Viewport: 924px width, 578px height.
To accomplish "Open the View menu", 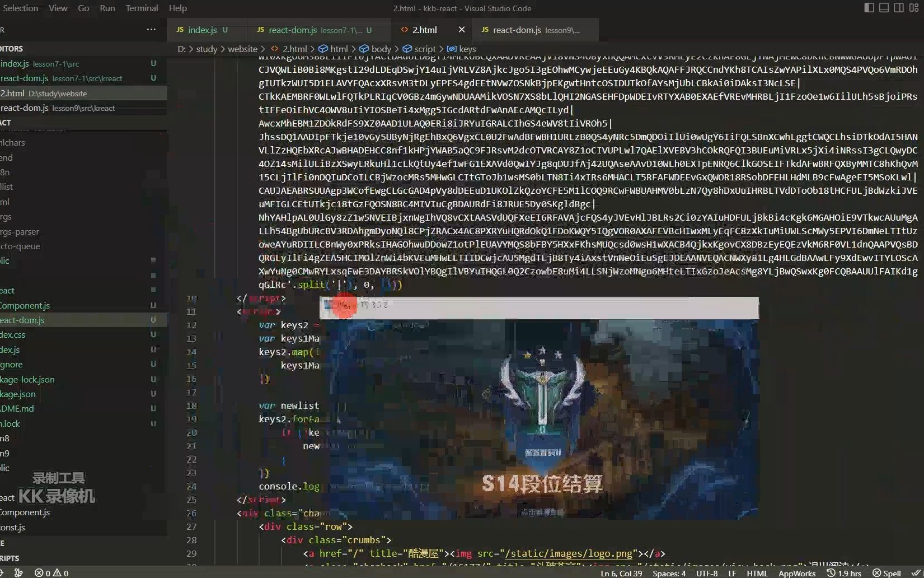I will (x=58, y=8).
